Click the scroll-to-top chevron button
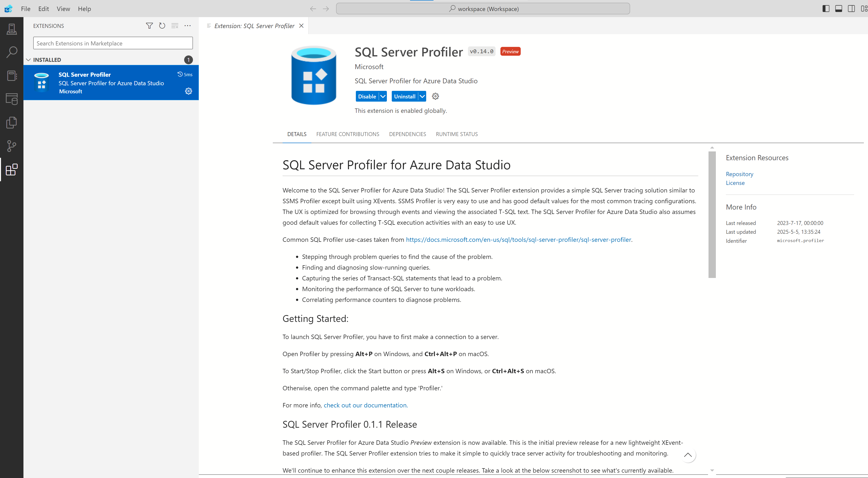The height and width of the screenshot is (478, 868). pos(688,455)
